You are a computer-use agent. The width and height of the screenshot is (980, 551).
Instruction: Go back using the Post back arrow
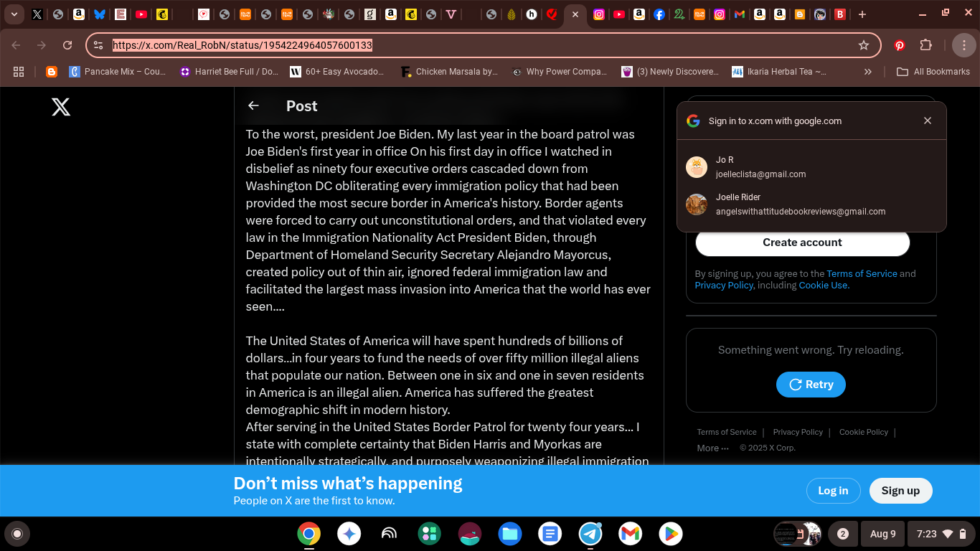[x=253, y=106]
